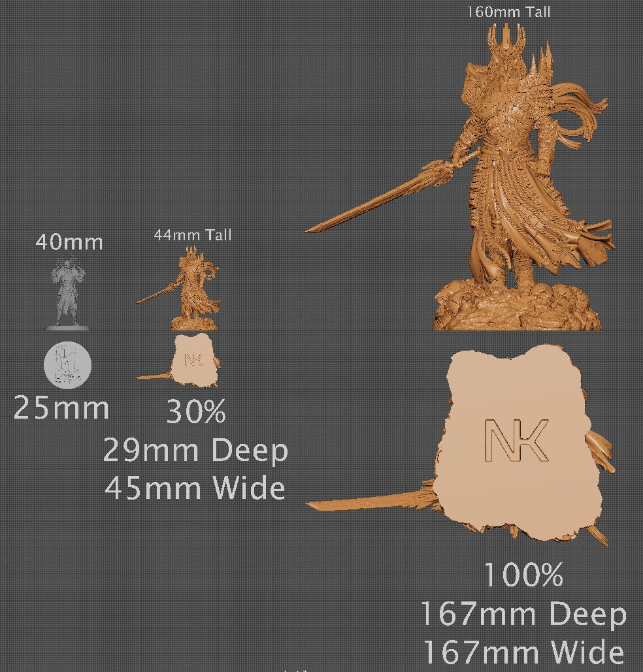Click the 40mm size label
Image resolution: width=643 pixels, height=672 pixels.
pyautogui.click(x=68, y=242)
